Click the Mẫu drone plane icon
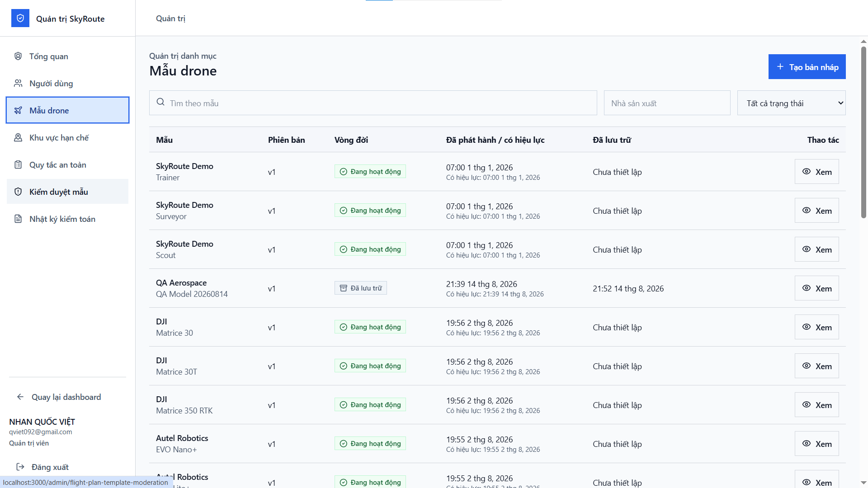This screenshot has height=488, width=868. coord(18,110)
